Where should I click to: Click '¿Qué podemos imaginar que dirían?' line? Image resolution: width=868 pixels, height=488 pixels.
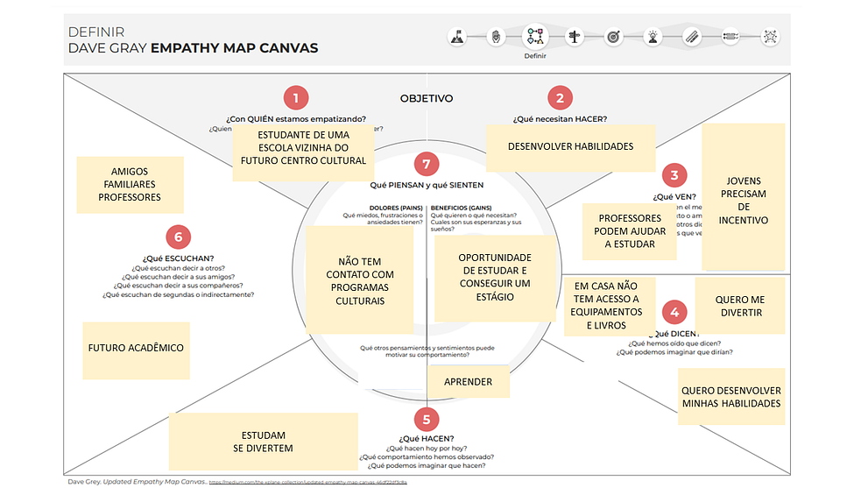click(x=674, y=352)
